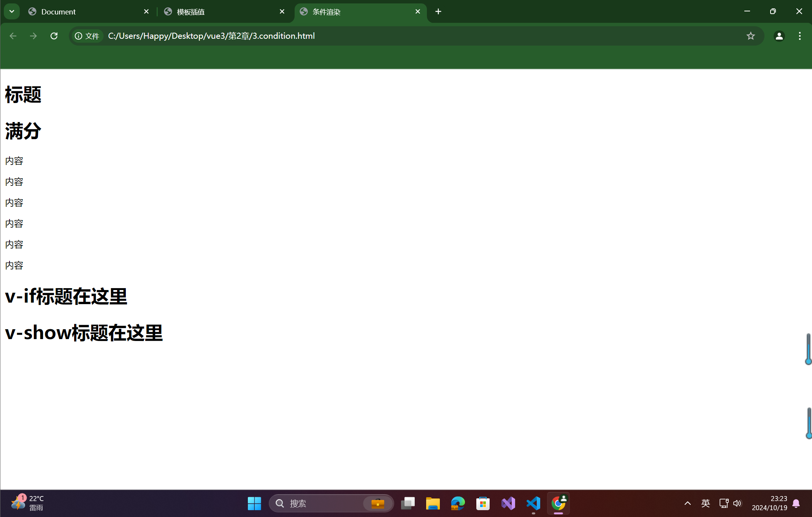
Task: Open the tab search dropdown arrow
Action: [11, 11]
